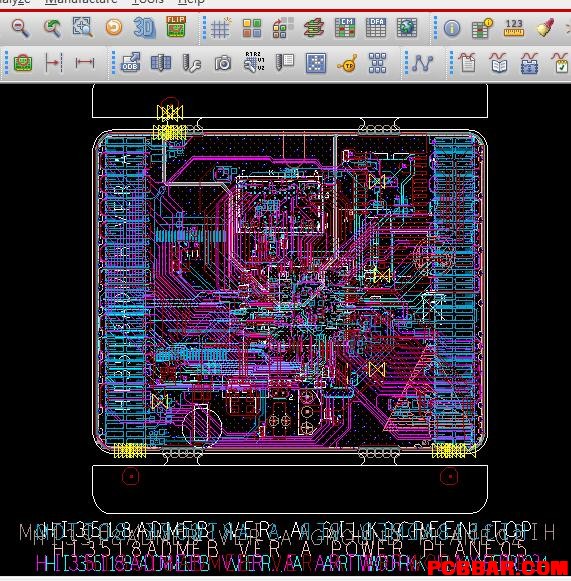This screenshot has height=581, width=571.
Task: Select the white-outlined square chip near board center
Action: 280,205
